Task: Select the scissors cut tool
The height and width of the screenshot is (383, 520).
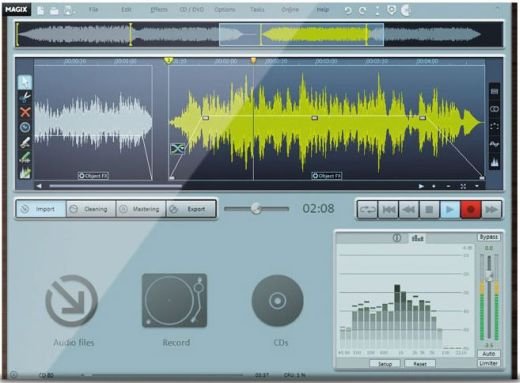Action: [x=25, y=97]
